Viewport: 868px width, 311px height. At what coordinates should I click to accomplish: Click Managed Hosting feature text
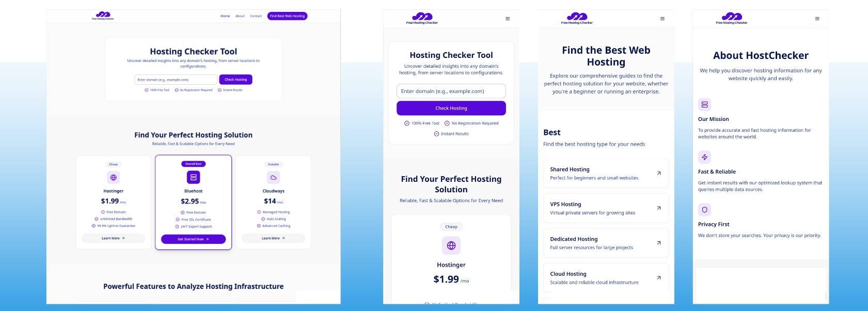[276, 212]
